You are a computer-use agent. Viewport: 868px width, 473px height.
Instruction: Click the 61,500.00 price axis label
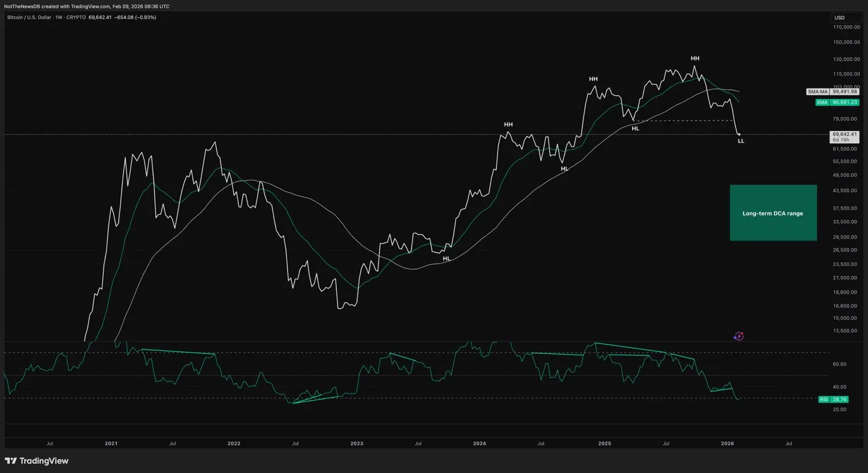845,149
